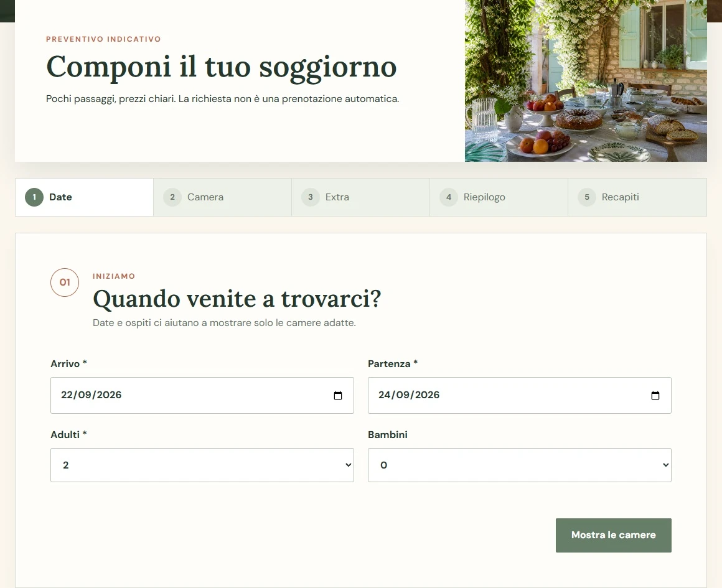
Task: Click the Mostra le camere button
Action: (613, 535)
